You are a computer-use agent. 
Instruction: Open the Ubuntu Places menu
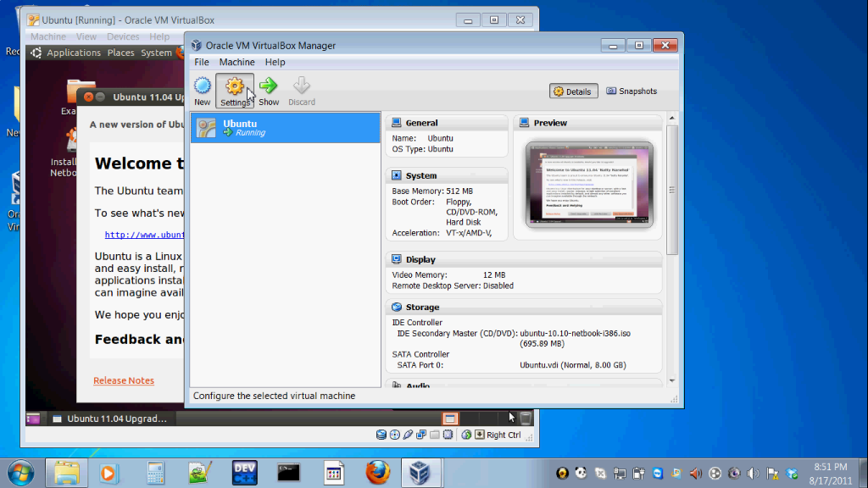(120, 53)
